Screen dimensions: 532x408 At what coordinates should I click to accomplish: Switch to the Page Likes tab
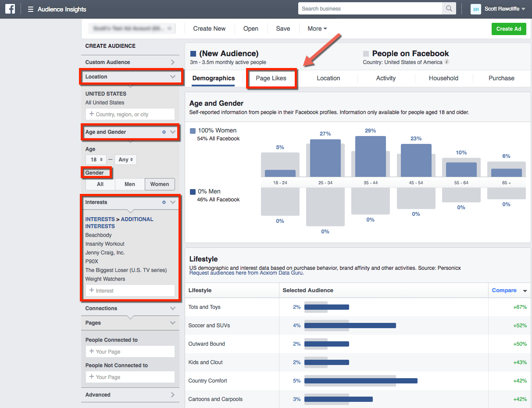tap(271, 78)
